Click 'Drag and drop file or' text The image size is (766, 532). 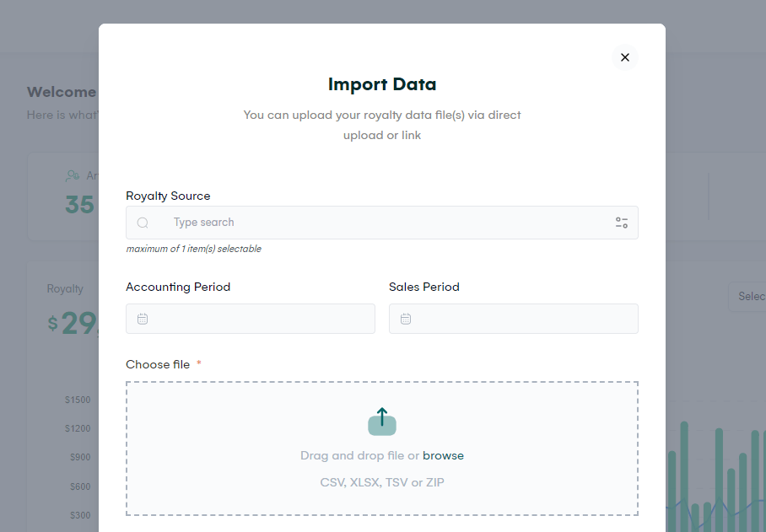(x=359, y=455)
